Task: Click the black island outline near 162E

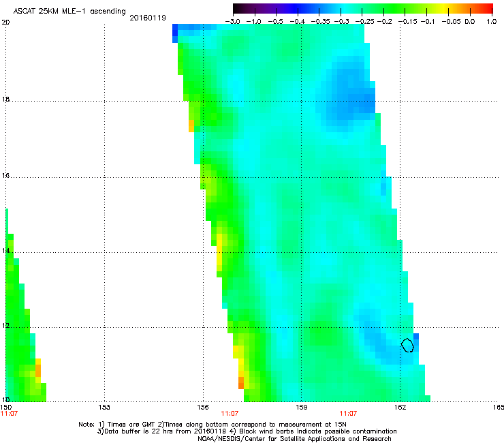Action: click(x=407, y=345)
